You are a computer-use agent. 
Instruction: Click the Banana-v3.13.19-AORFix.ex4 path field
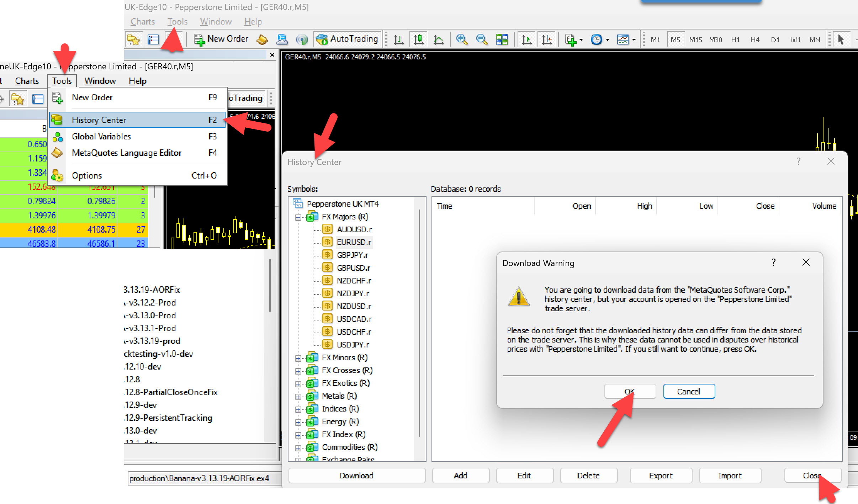[x=199, y=478]
